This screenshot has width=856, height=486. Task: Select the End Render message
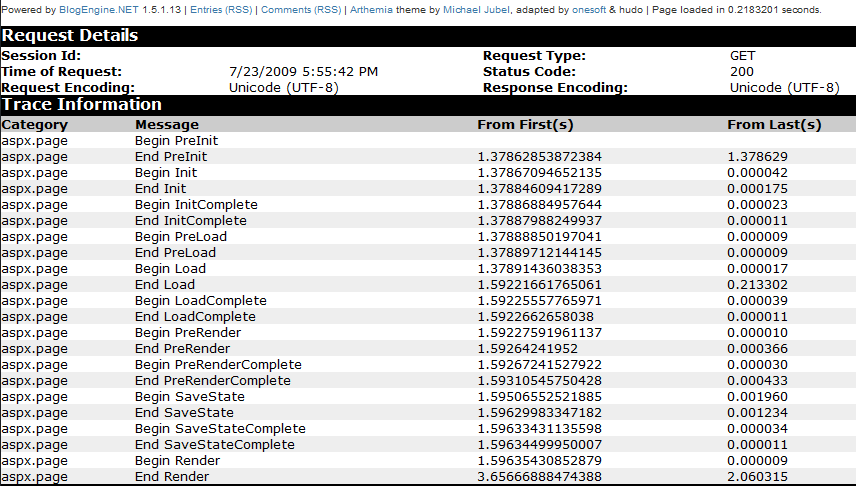click(172, 477)
